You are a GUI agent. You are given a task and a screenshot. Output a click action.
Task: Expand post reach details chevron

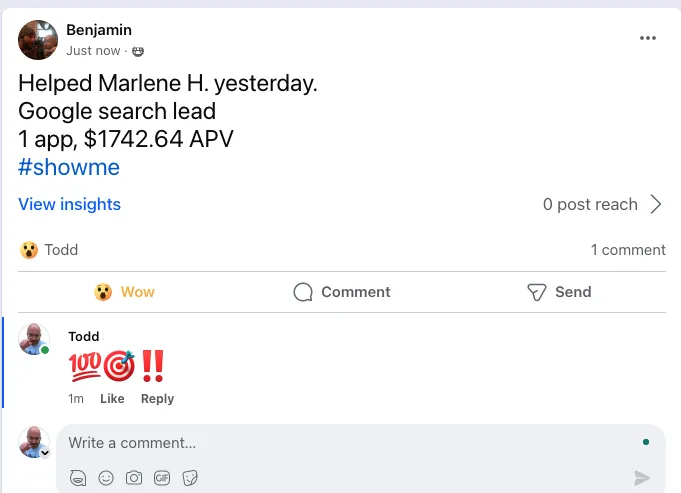tap(656, 205)
